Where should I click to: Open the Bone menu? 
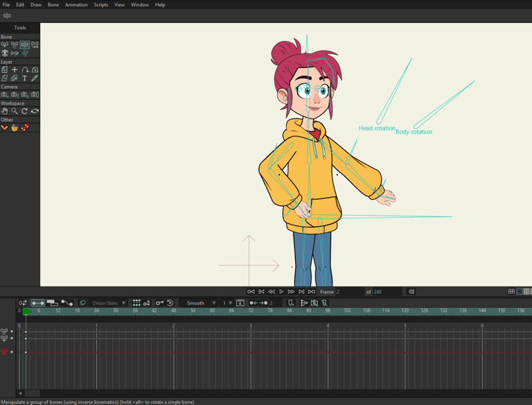pos(53,5)
